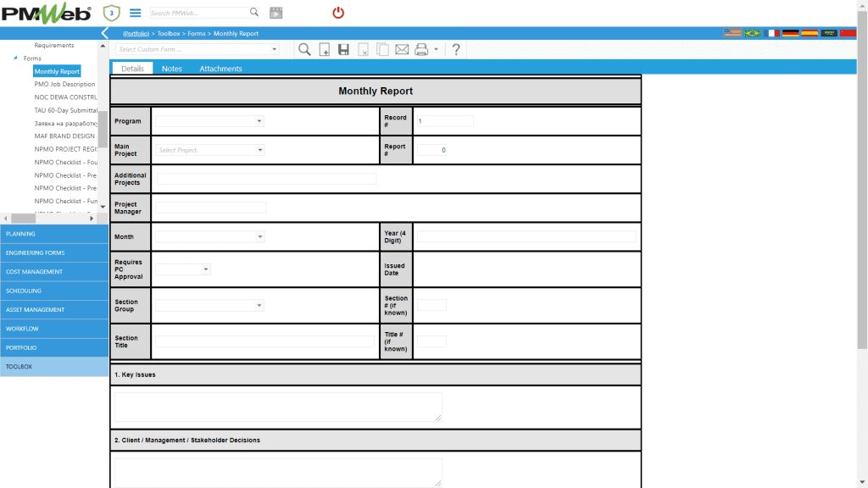Screen dimensions: 868x488
Task: Save the form with the floppy disk icon
Action: click(x=343, y=49)
